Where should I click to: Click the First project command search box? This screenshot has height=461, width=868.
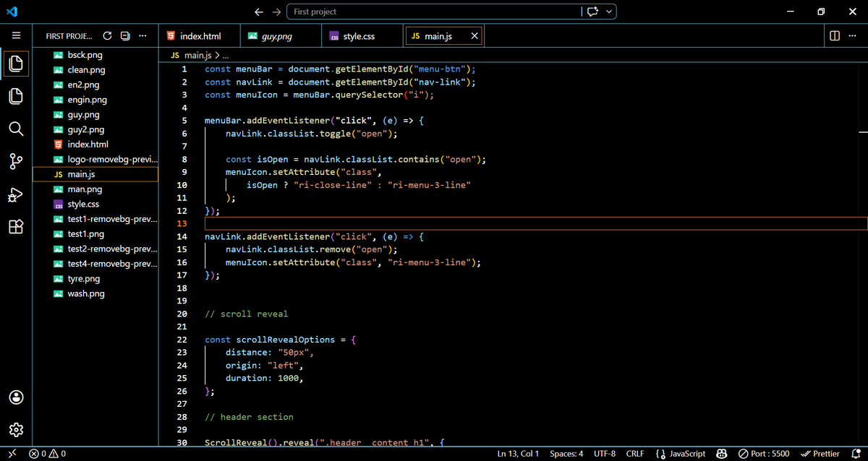tap(434, 12)
